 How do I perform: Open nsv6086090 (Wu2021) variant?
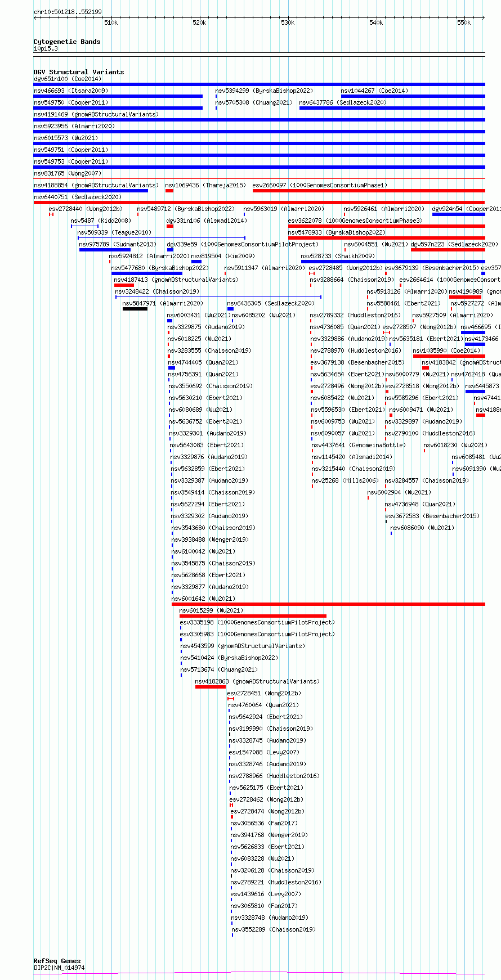[422, 528]
